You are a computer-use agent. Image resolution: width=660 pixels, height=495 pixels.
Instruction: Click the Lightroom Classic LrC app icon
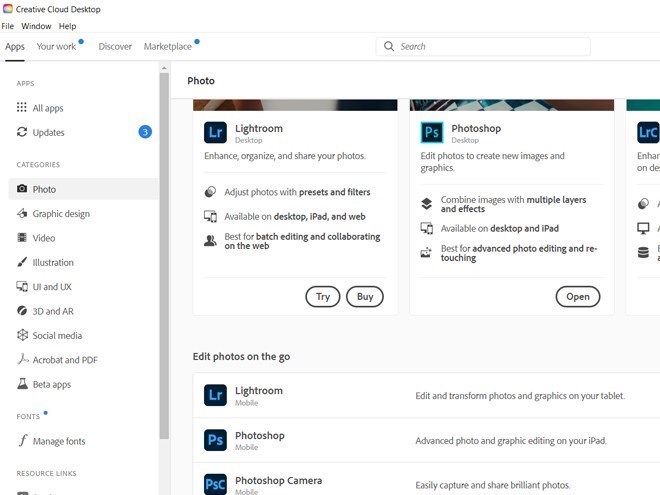[x=648, y=133]
